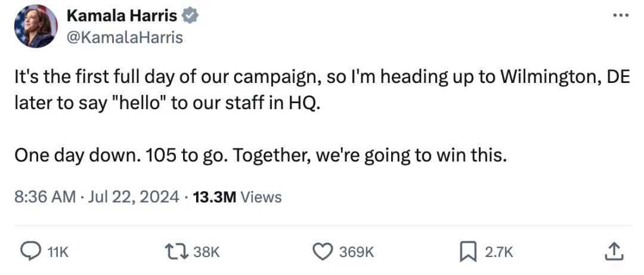The image size is (644, 275).
Task: Like the tweet with the heart icon
Action: pyautogui.click(x=323, y=252)
